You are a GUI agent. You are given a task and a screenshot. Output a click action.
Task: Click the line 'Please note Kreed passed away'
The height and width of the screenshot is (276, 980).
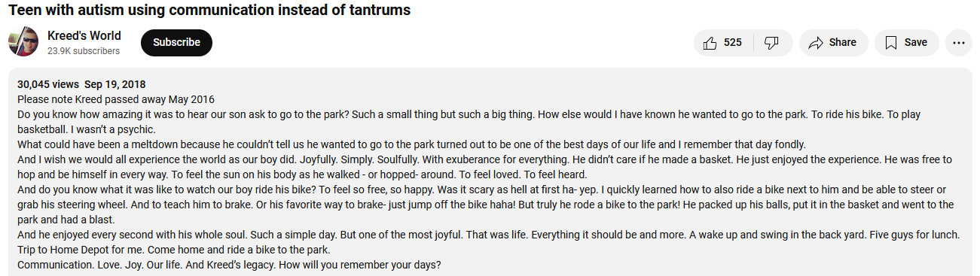(116, 99)
